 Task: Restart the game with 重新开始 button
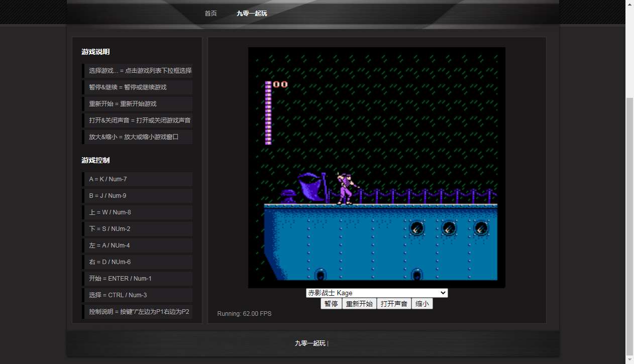coord(359,304)
